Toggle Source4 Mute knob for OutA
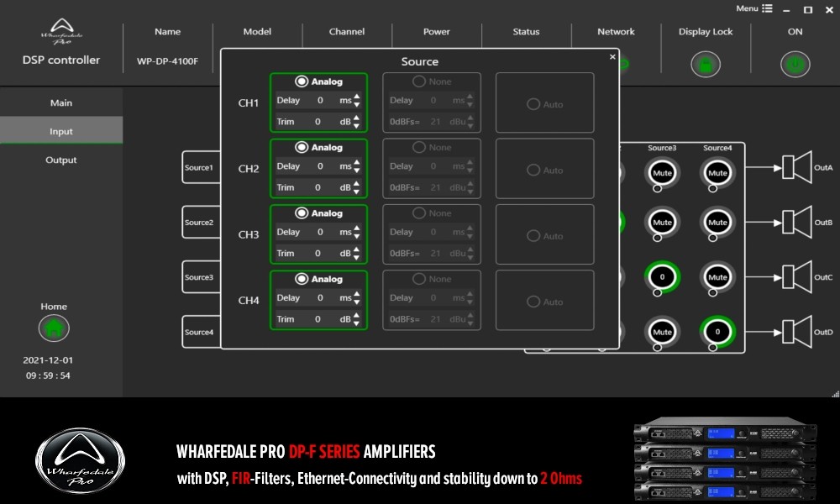This screenshot has height=504, width=840. [717, 172]
